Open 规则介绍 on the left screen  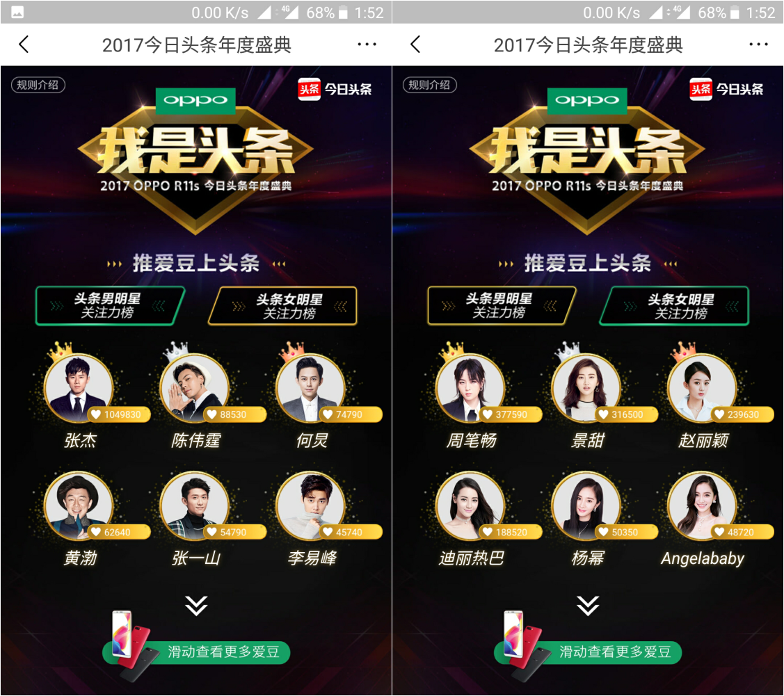click(38, 85)
